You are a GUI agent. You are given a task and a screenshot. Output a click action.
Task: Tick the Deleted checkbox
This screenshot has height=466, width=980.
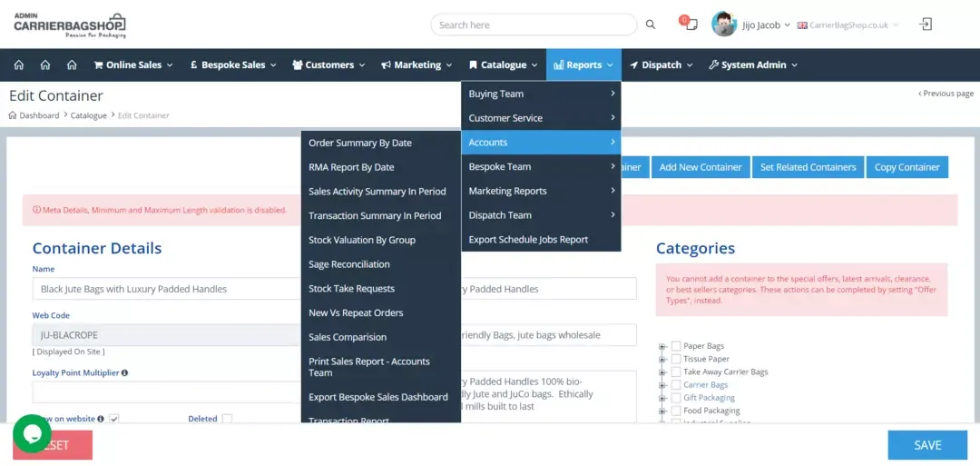[227, 419]
